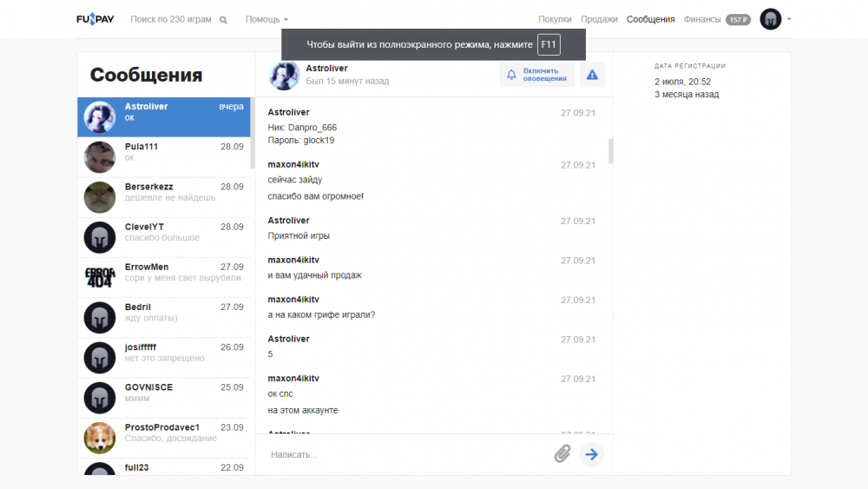Image resolution: width=868 pixels, height=489 pixels.
Task: Click the F11 key hint in fullscreen banner
Action: (x=549, y=44)
